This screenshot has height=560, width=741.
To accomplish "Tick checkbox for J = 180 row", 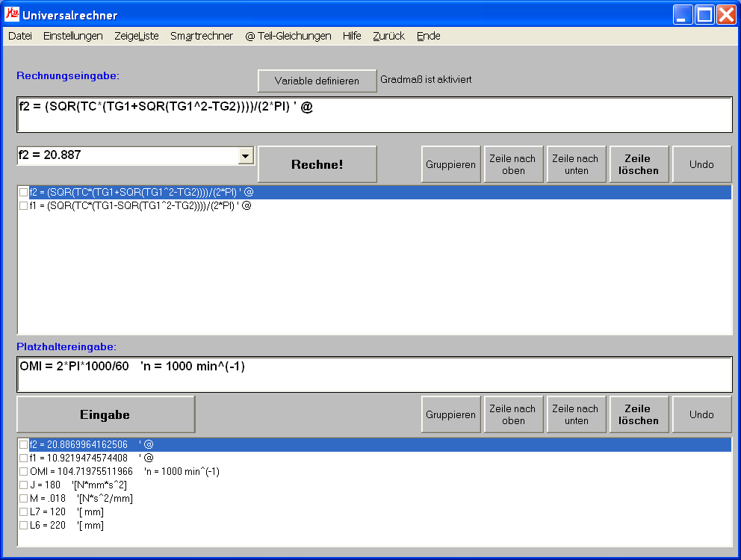I will tap(23, 485).
